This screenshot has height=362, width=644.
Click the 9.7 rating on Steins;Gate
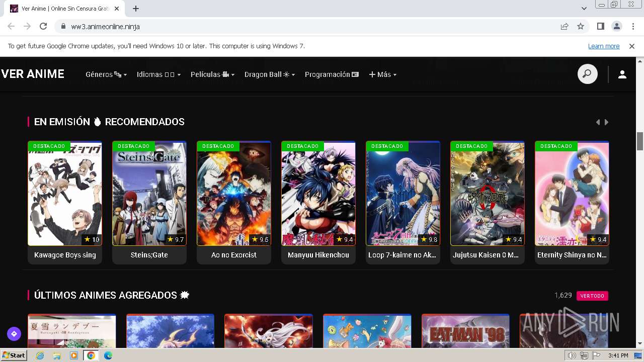[x=176, y=239]
